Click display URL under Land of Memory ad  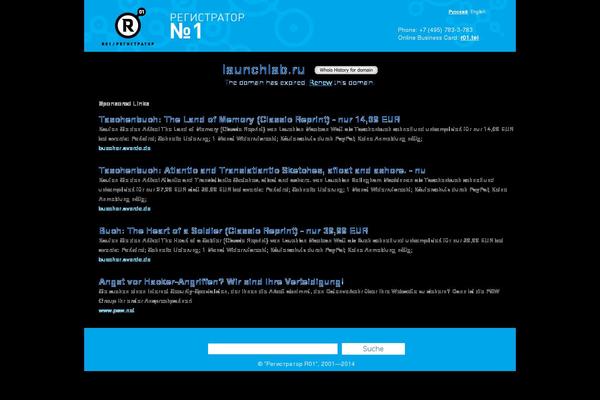point(124,148)
